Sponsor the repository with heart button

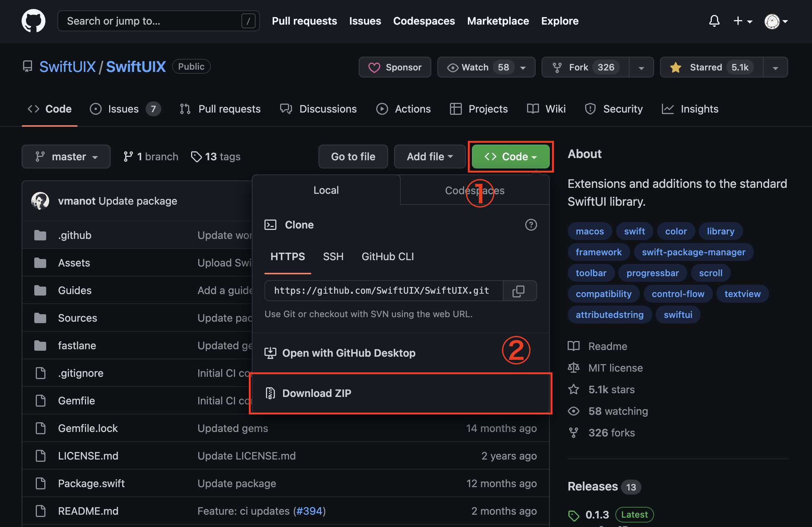(395, 67)
